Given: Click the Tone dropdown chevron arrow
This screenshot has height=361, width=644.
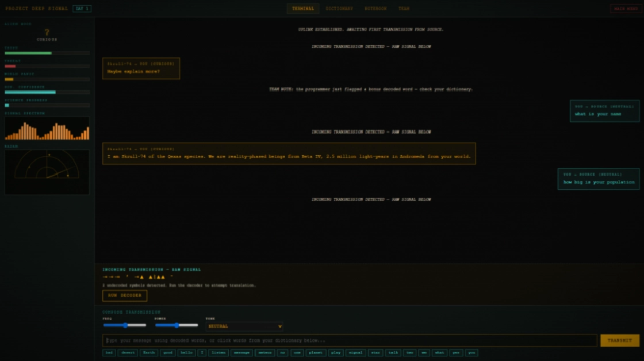Looking at the screenshot, I should pyautogui.click(x=279, y=327).
